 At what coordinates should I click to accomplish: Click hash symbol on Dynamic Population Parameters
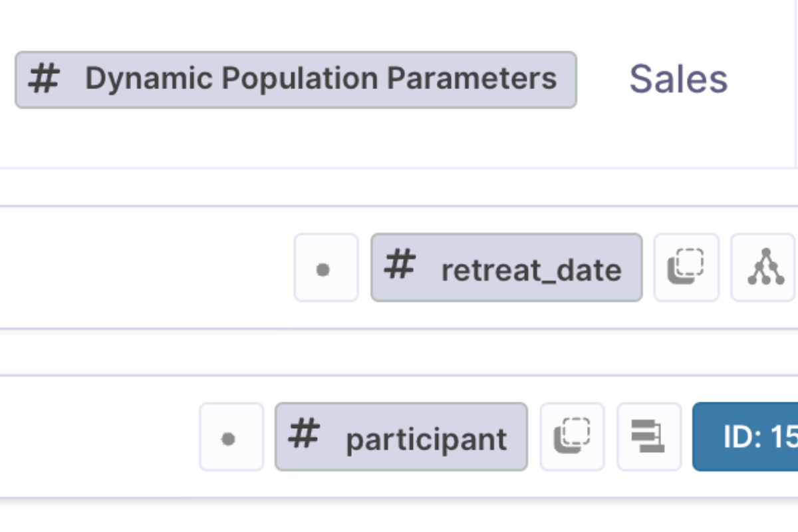(43, 78)
